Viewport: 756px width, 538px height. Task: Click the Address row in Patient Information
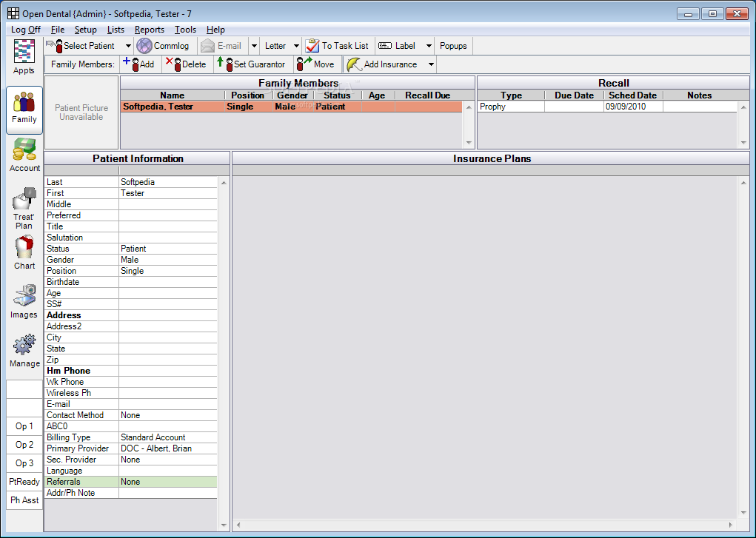[x=130, y=315]
